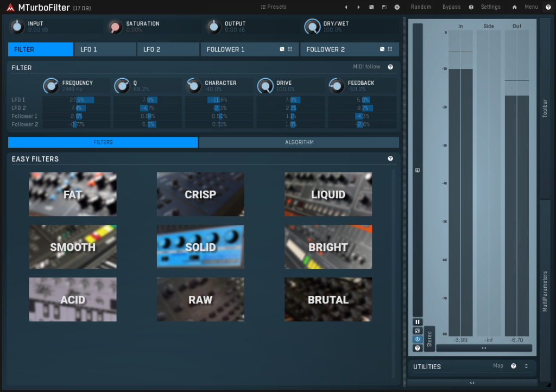
Task: Toggle Stereo meter mode button
Action: coord(429,339)
